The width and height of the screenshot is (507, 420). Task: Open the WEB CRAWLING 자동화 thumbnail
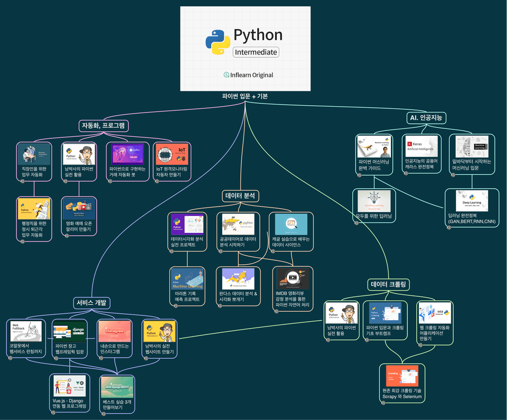tap(435, 313)
